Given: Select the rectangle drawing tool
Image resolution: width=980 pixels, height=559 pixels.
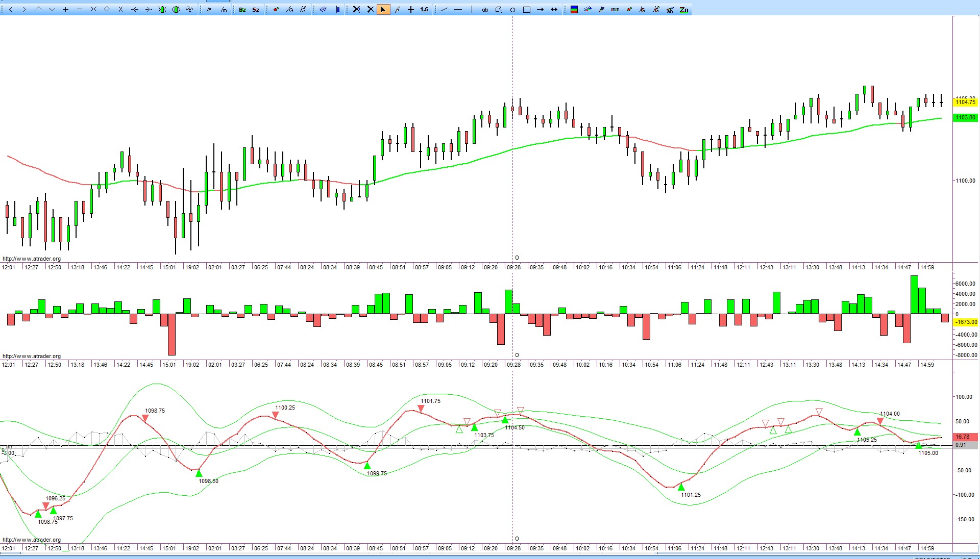Looking at the screenshot, I should tap(526, 10).
